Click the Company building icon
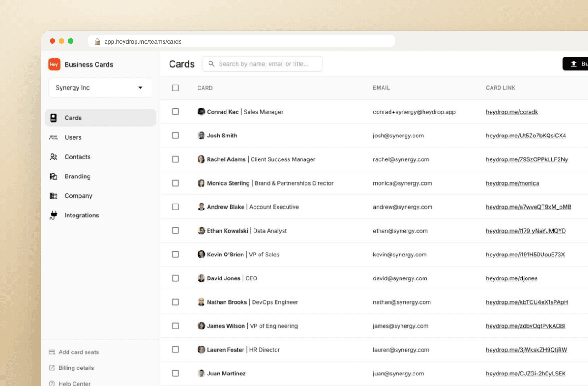Image resolution: width=588 pixels, height=386 pixels. [53, 196]
